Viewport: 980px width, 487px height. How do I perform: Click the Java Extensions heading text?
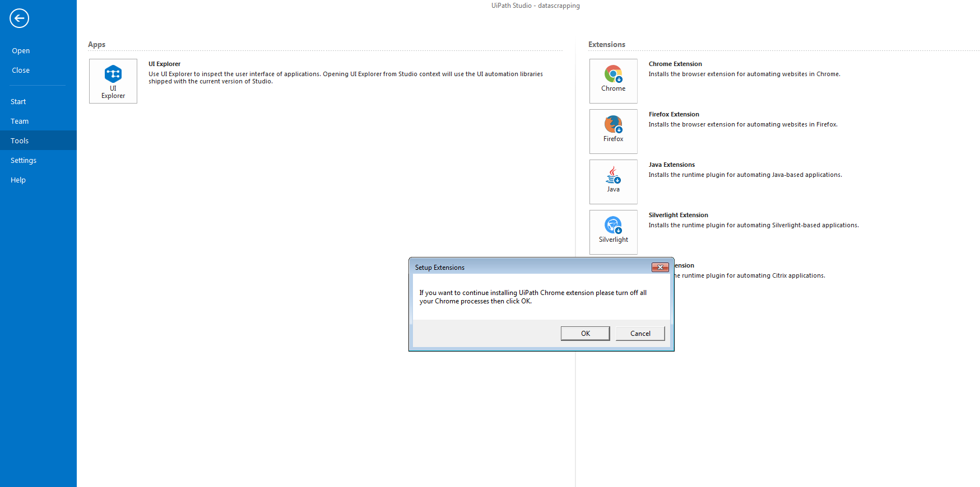pos(672,165)
